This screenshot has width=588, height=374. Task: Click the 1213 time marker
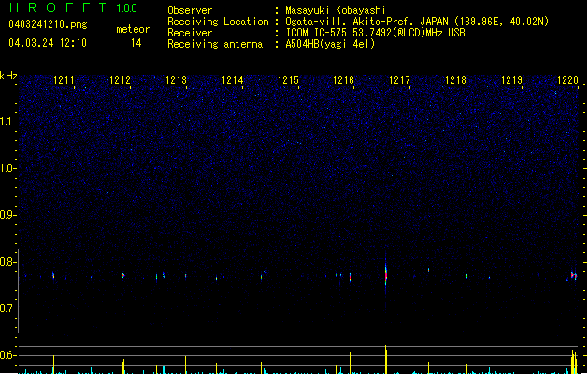[176, 80]
